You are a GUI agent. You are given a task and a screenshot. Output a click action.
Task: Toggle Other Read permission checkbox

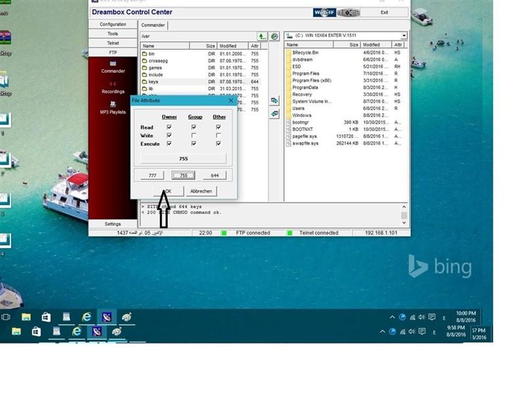[218, 127]
